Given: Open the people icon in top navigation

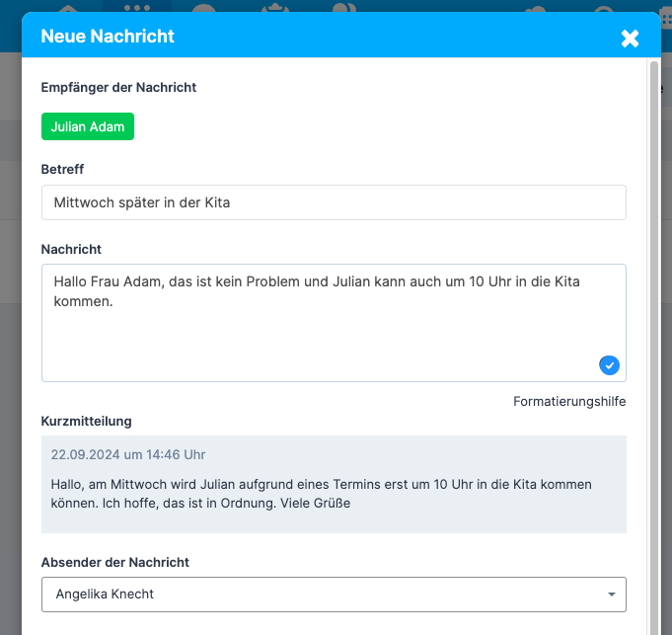Looking at the screenshot, I should [344, 7].
